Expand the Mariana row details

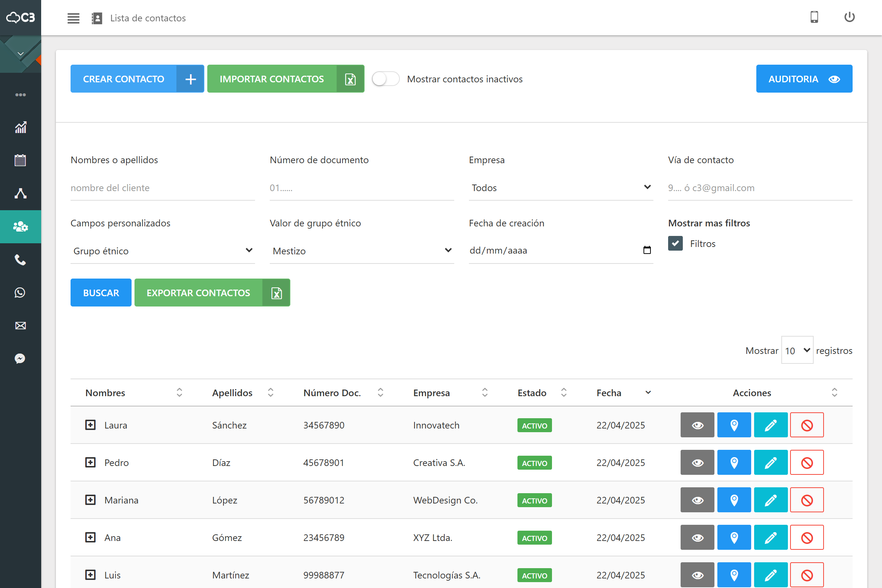[x=90, y=500]
